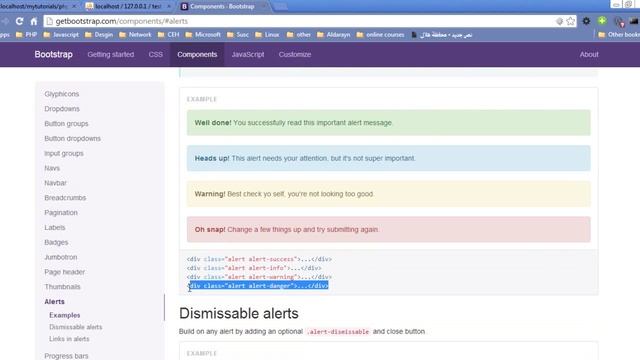Jump to Pagination in the sidebar

pos(61,213)
